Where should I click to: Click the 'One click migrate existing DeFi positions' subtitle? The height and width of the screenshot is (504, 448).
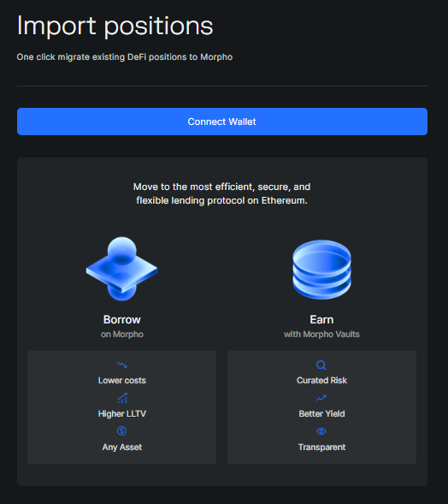tap(125, 56)
